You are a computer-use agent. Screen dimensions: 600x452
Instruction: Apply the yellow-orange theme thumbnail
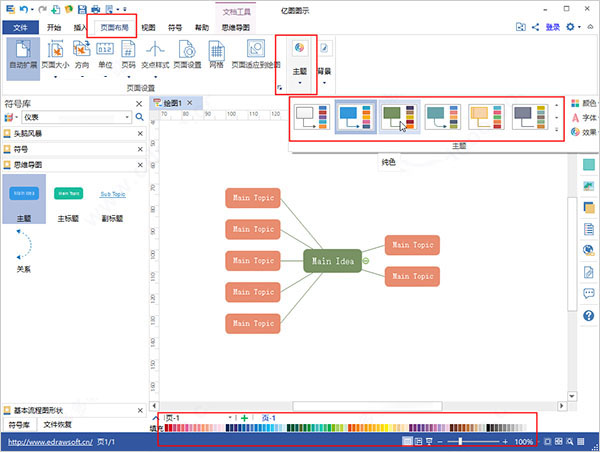486,117
